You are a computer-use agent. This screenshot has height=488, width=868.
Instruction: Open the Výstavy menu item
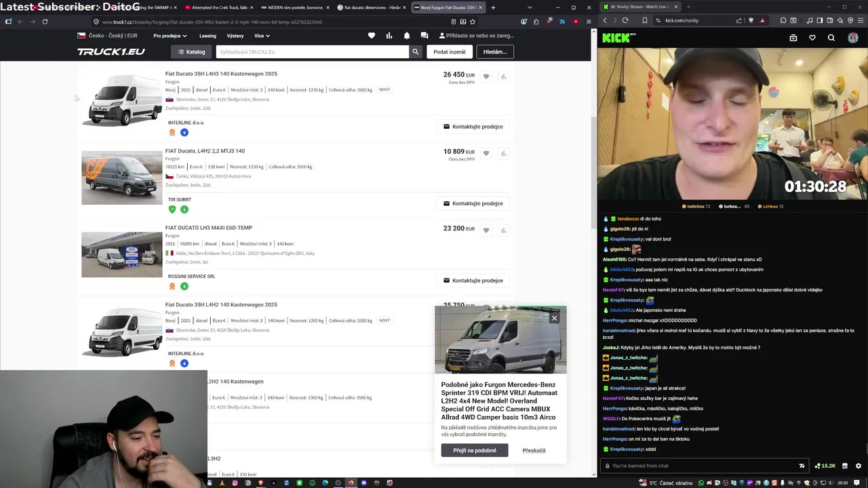[235, 36]
